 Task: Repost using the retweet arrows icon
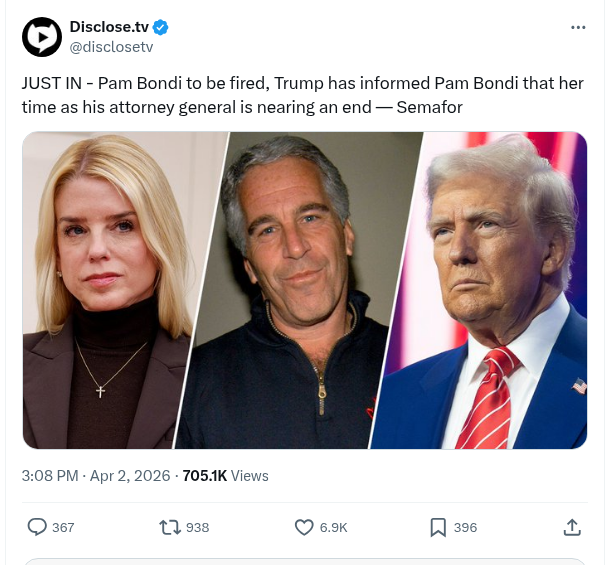(x=170, y=527)
